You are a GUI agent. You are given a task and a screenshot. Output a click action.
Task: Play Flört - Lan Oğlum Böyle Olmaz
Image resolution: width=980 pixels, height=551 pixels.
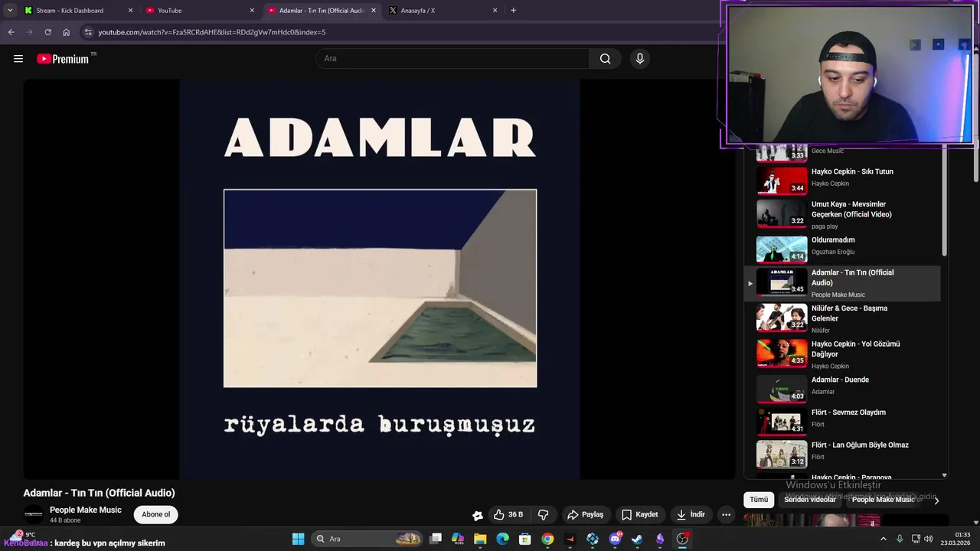pos(842,454)
